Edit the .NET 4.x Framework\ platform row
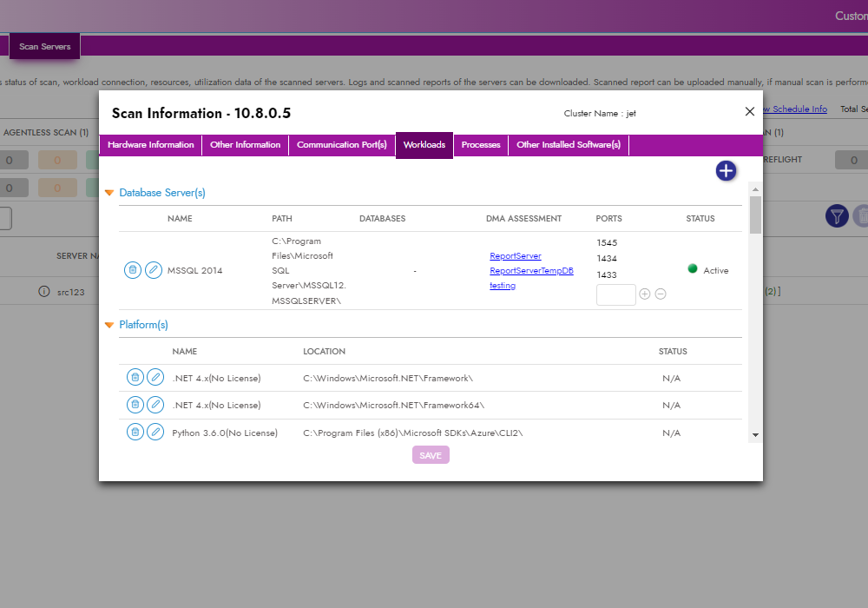 (155, 378)
